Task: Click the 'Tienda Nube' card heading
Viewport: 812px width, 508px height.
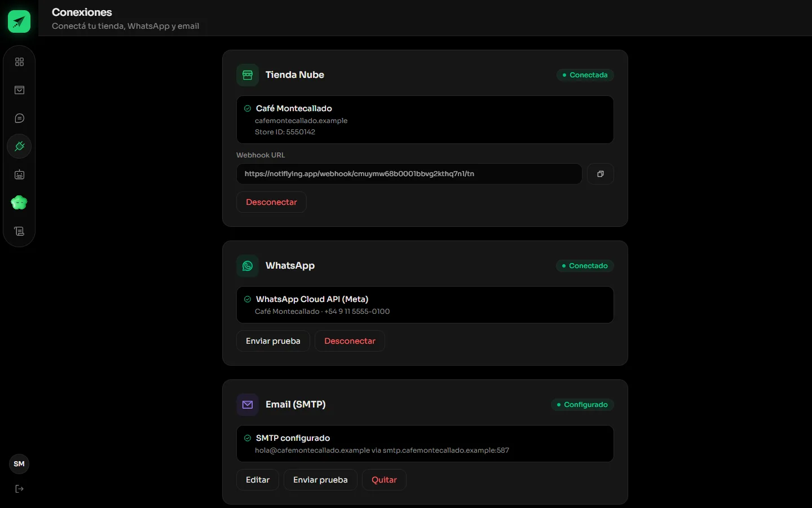Action: pos(295,75)
